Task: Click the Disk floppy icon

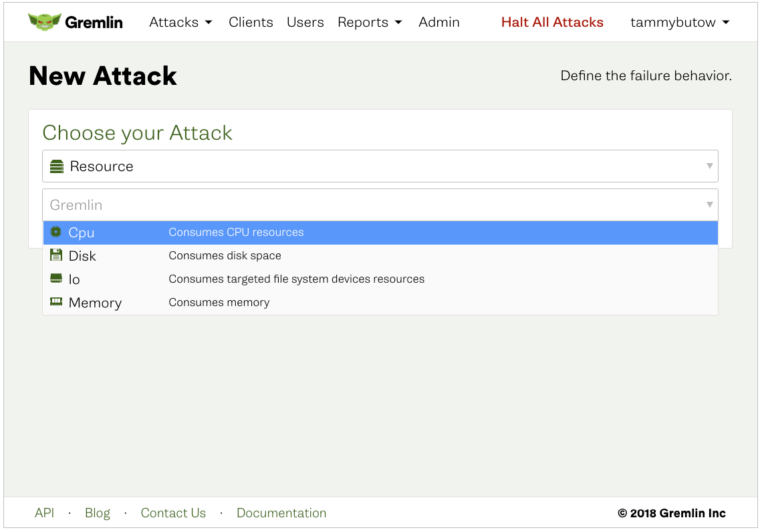Action: click(x=56, y=255)
